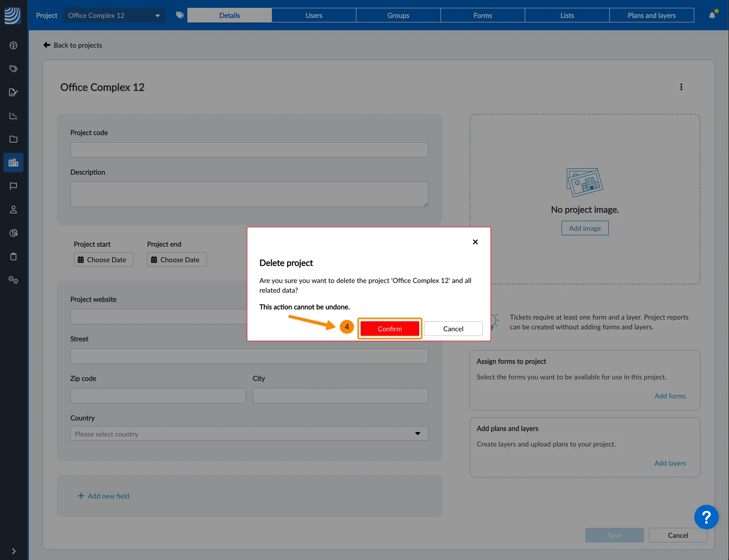Close the Delete project dialog
The height and width of the screenshot is (560, 729).
click(475, 242)
